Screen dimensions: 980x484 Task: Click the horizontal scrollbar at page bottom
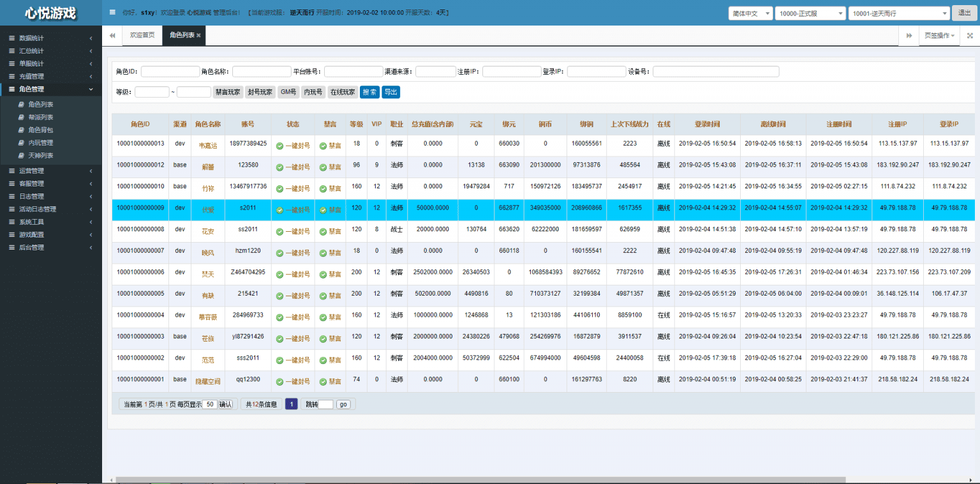click(479, 480)
